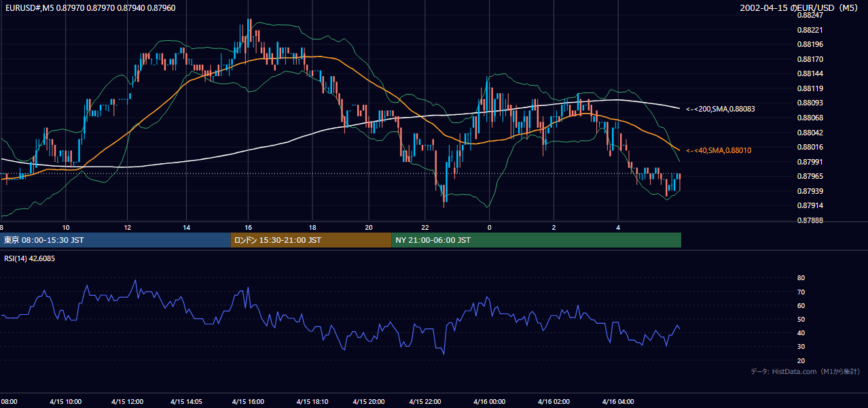The width and height of the screenshot is (868, 408).
Task: Click the 東京 08:00-15:30 JST session bar
Action: tap(115, 240)
